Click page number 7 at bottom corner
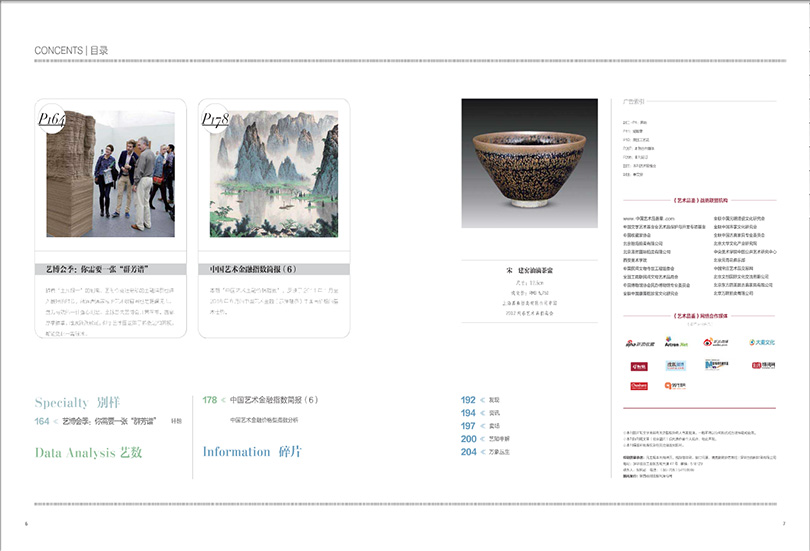The image size is (810, 551). [784, 524]
